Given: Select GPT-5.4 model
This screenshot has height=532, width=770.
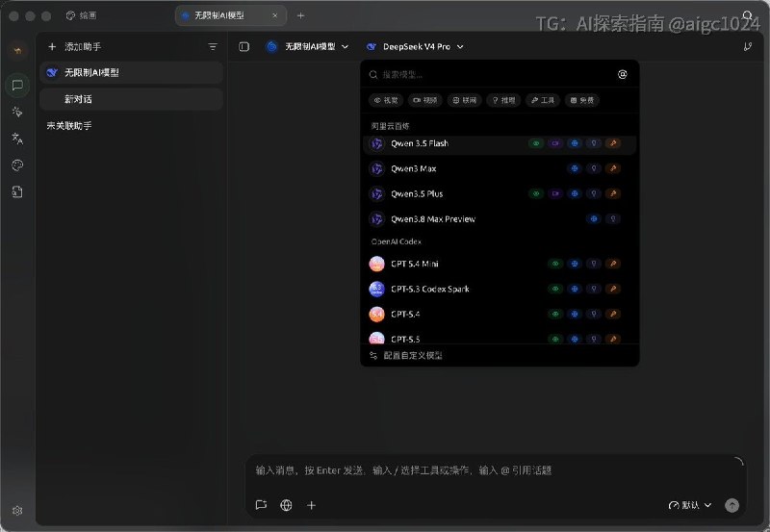Looking at the screenshot, I should tap(500, 314).
